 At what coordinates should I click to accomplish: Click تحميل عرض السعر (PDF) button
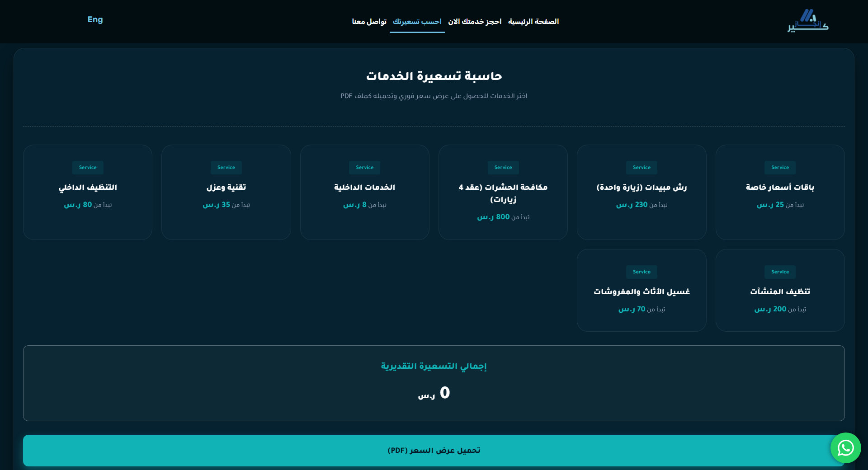click(x=434, y=450)
